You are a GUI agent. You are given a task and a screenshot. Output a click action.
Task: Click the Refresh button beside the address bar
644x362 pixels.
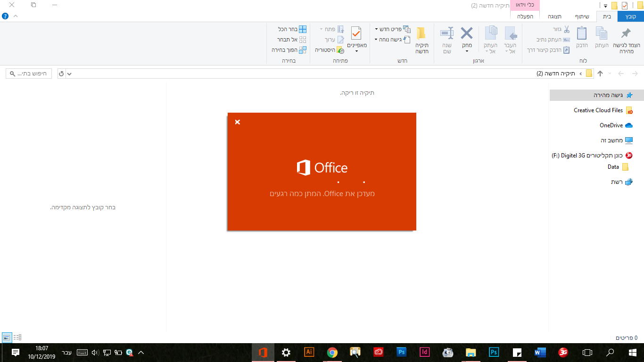(61, 74)
